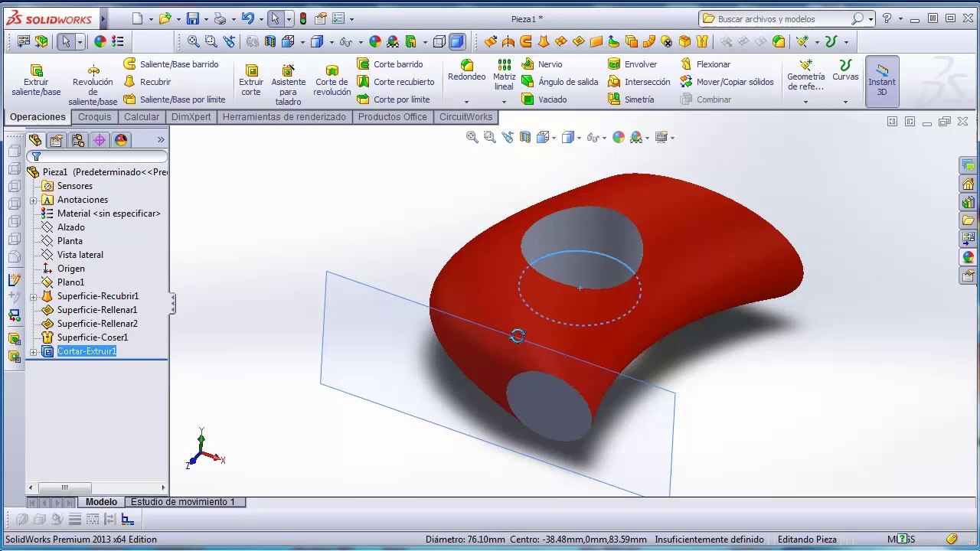980x551 pixels.
Task: Open the Matriz lineal dropdown arrow
Action: tap(504, 102)
